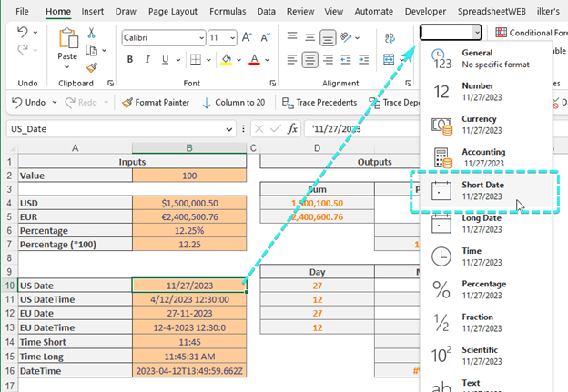Click the Undo arrow icon in ribbon

23,32
